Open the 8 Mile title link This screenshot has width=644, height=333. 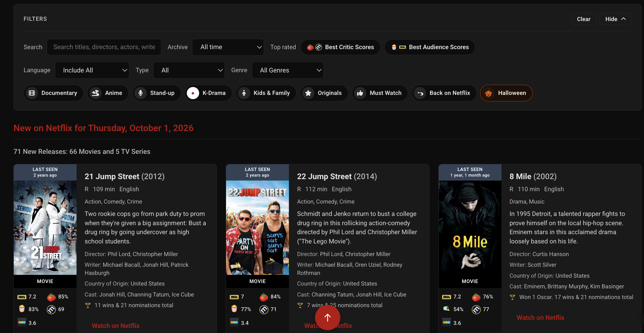(x=533, y=176)
